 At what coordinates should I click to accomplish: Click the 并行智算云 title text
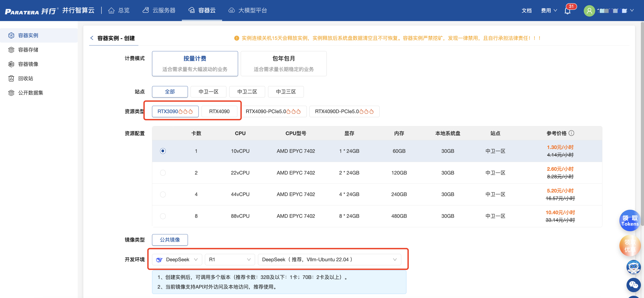click(78, 10)
